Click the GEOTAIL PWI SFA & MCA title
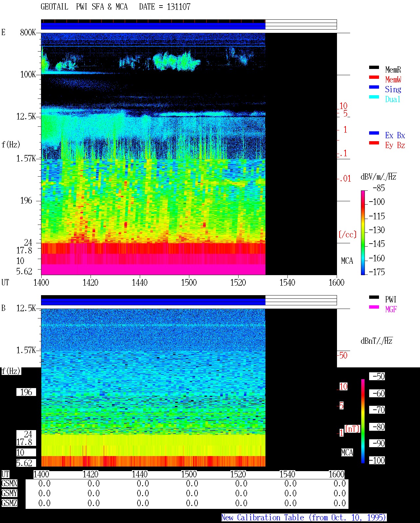 [x=84, y=7]
